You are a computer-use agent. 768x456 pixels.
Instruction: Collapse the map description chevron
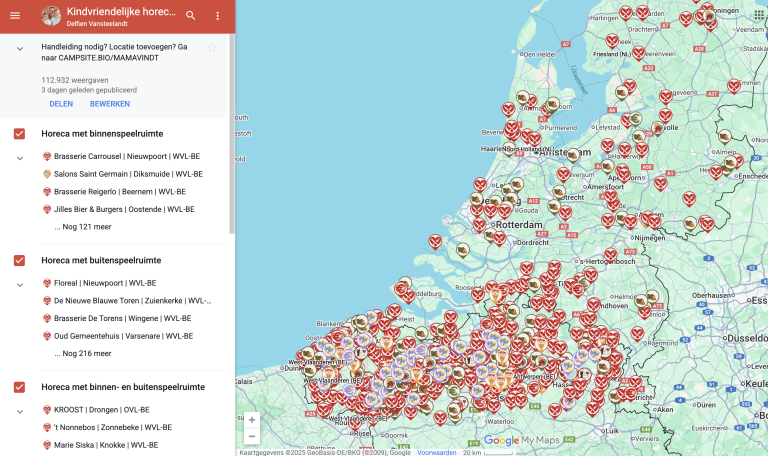click(x=20, y=48)
